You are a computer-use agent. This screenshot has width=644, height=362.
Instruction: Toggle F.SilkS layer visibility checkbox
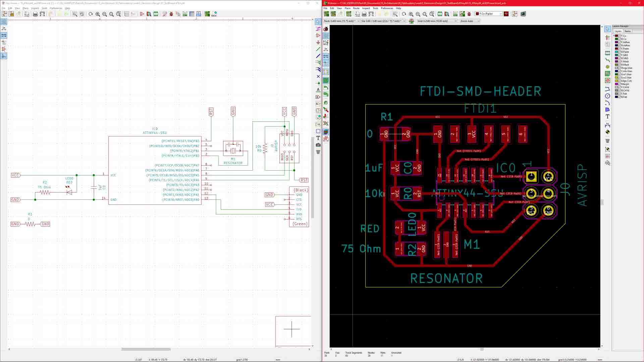(x=620, y=55)
